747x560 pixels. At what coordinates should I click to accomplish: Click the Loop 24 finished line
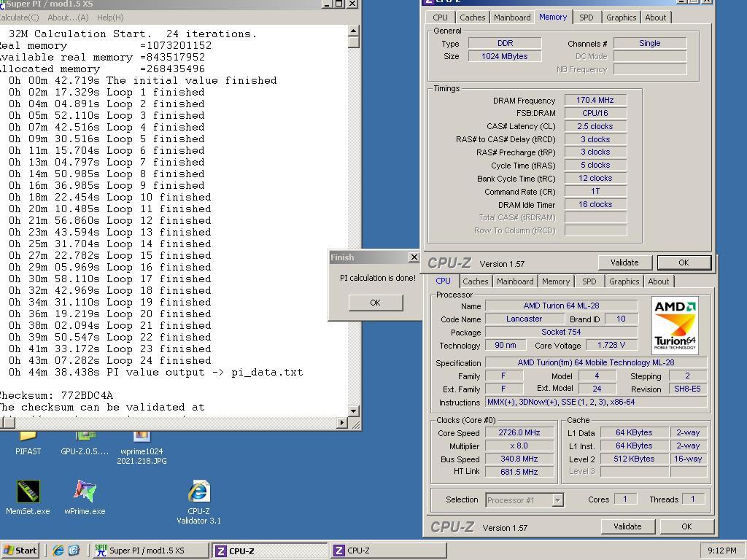tap(109, 360)
